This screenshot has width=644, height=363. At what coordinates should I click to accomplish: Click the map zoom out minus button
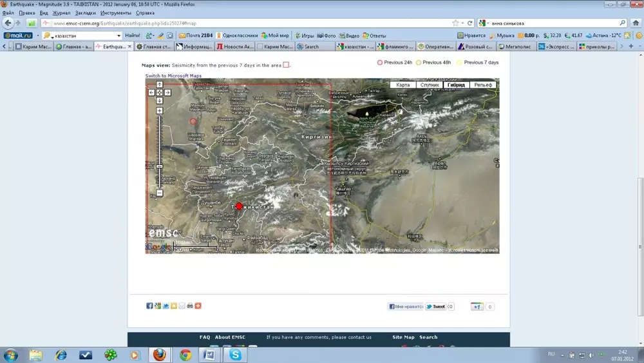(160, 193)
